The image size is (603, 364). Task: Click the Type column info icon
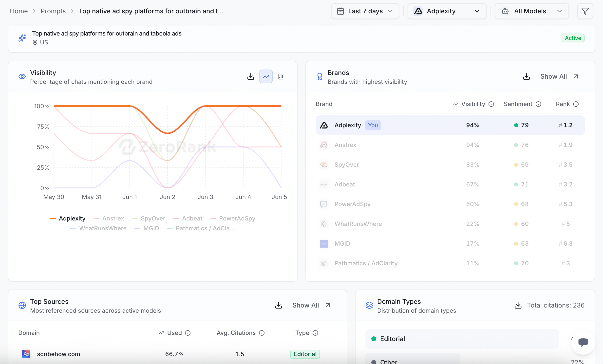tap(315, 333)
